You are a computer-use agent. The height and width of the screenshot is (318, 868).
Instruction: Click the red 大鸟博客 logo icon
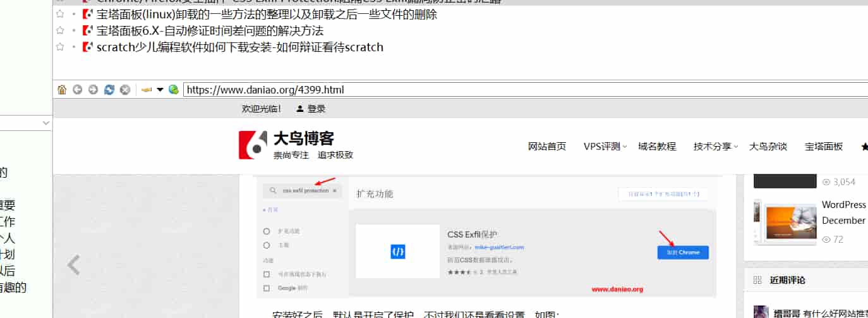pos(253,145)
